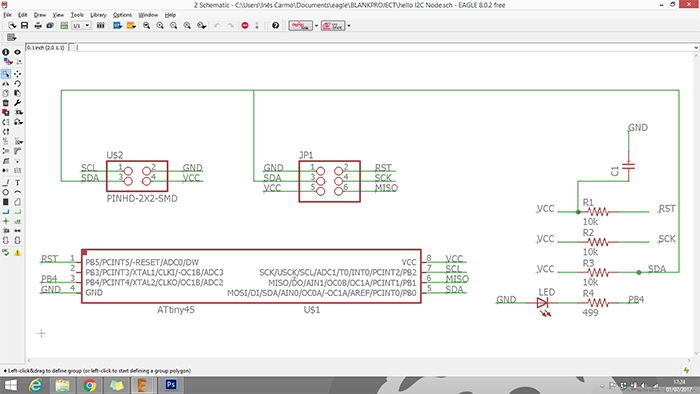Select the Add Part tool
Screen dimensions: 700x394
pyautogui.click(x=5, y=112)
